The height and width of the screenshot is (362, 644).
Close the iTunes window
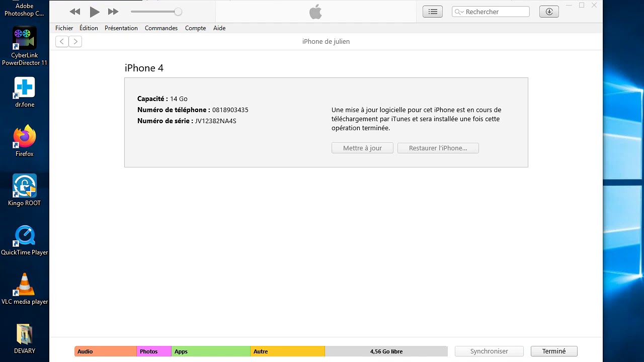coord(594,5)
